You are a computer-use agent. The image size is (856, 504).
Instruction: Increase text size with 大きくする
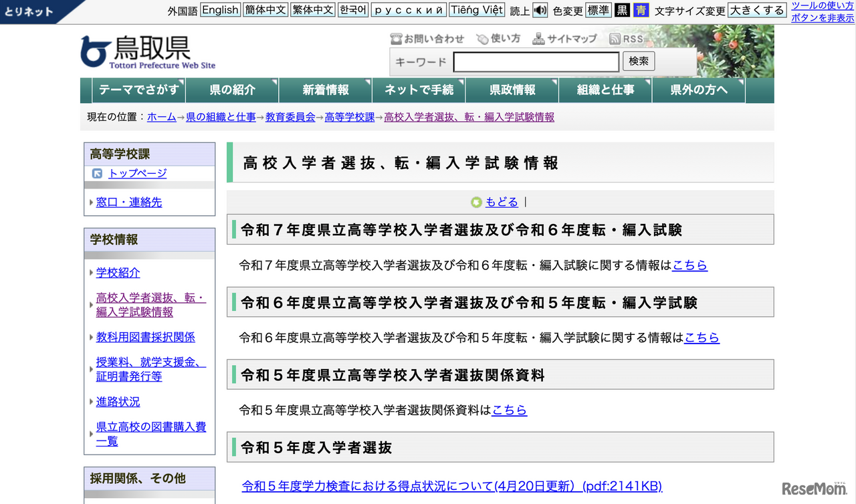pos(756,10)
